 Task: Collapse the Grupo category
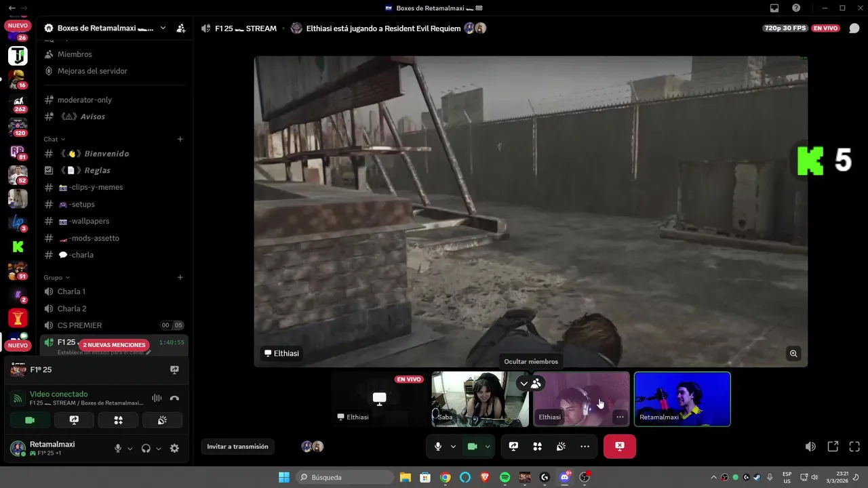coord(57,277)
